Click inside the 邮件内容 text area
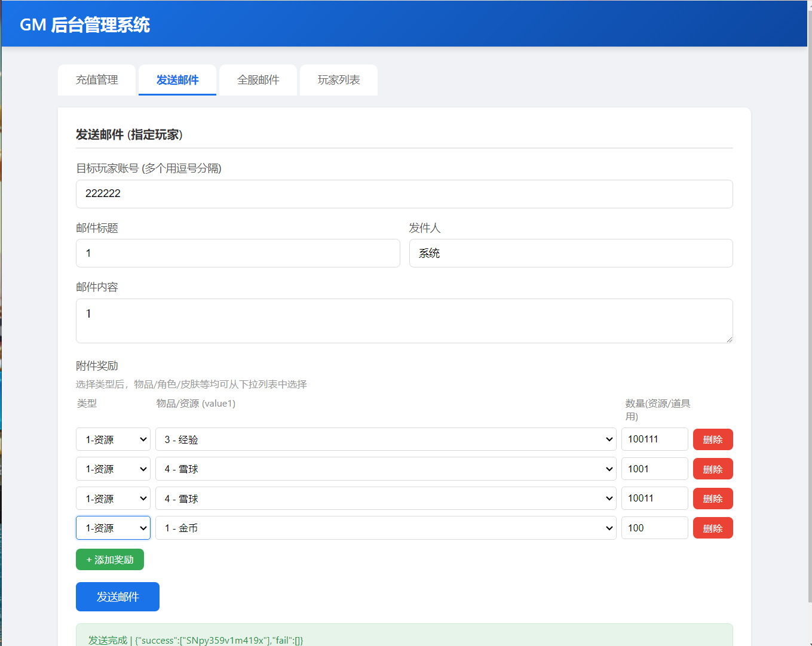 click(x=404, y=321)
